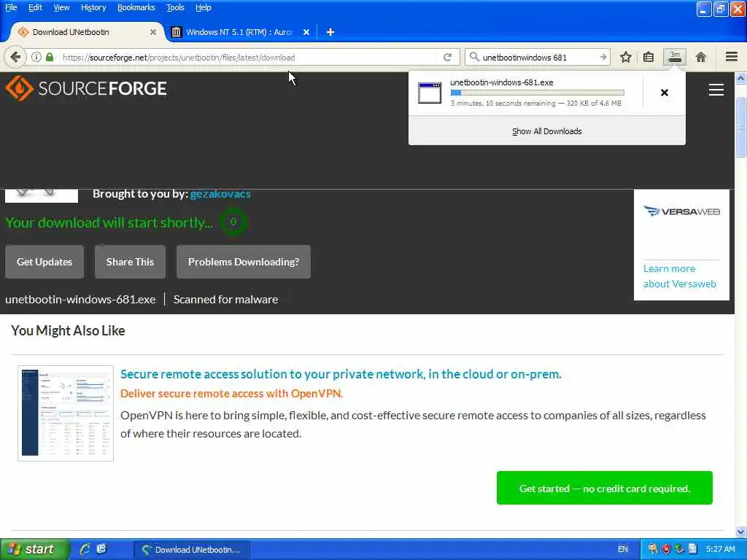This screenshot has height=560, width=747.
Task: Close the Windows NT 5.1 tab
Action: [306, 32]
